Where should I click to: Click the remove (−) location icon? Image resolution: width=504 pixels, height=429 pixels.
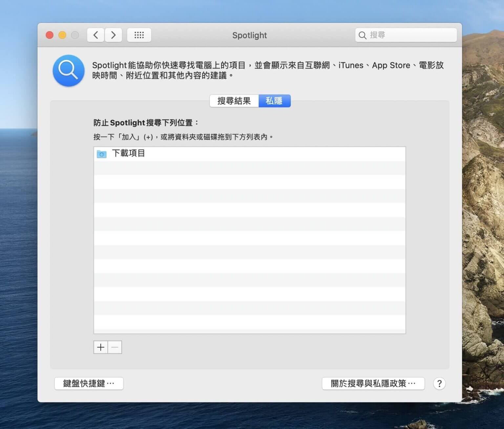point(115,347)
